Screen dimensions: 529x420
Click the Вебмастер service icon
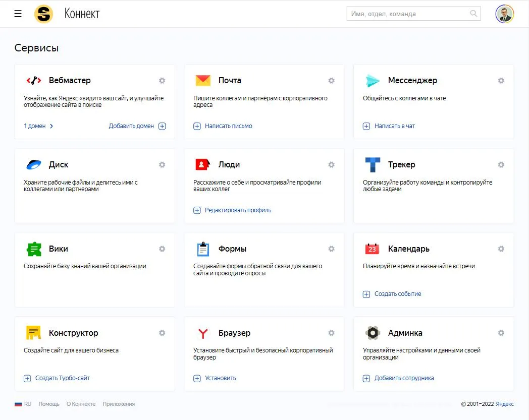coord(33,80)
